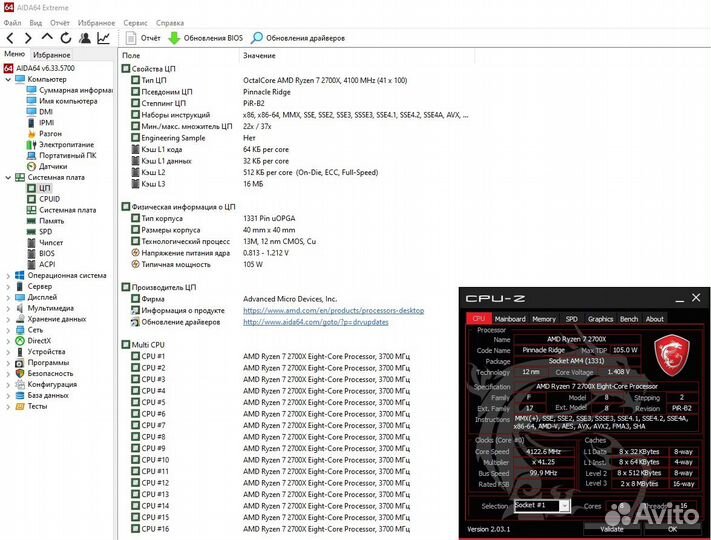Open SPD tab in CPU-Z

(x=571, y=319)
